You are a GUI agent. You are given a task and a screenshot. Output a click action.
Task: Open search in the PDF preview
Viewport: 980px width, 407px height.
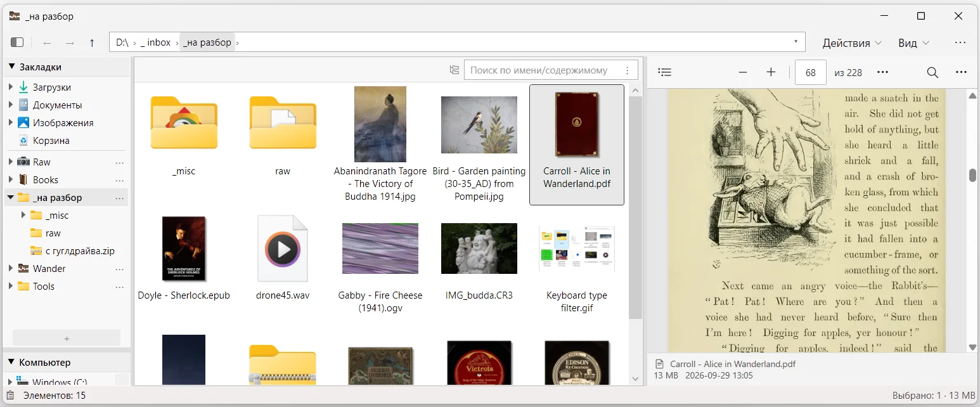932,72
